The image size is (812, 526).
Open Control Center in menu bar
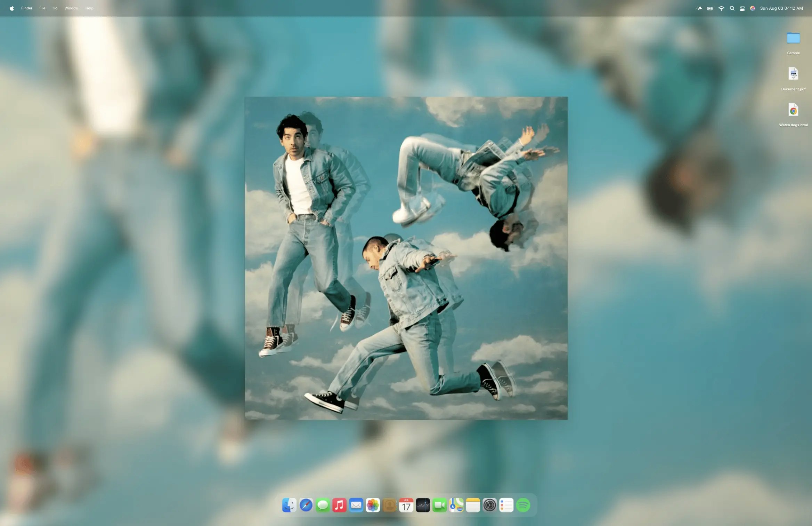click(x=742, y=8)
